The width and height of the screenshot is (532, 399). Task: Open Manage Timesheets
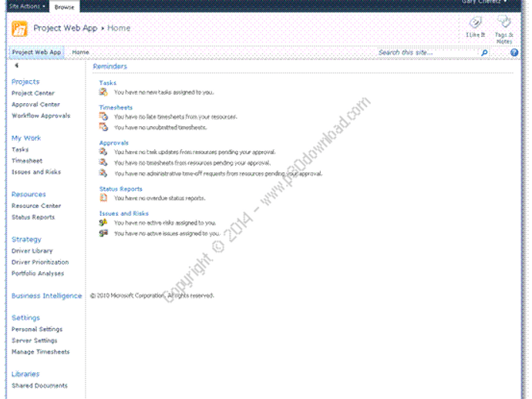[40, 352]
